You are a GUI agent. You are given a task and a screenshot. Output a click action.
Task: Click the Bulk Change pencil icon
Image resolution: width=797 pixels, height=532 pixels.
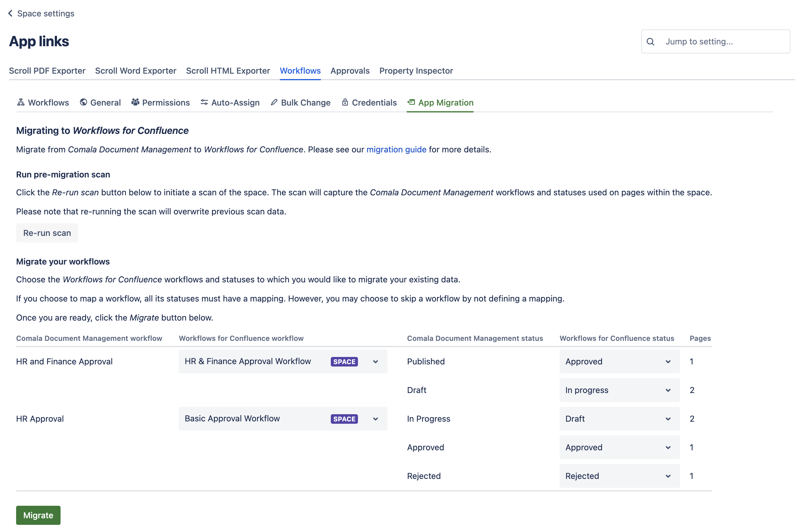[274, 102]
